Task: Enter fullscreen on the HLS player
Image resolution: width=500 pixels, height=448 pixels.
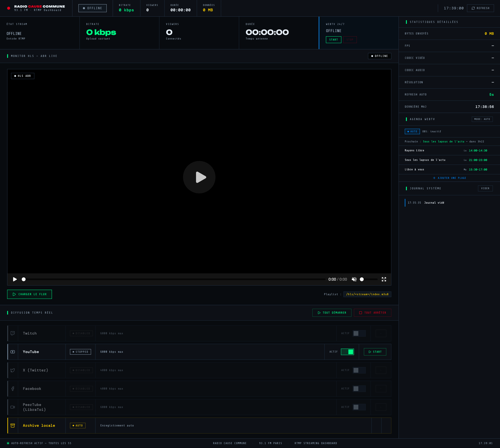Action: (384, 279)
